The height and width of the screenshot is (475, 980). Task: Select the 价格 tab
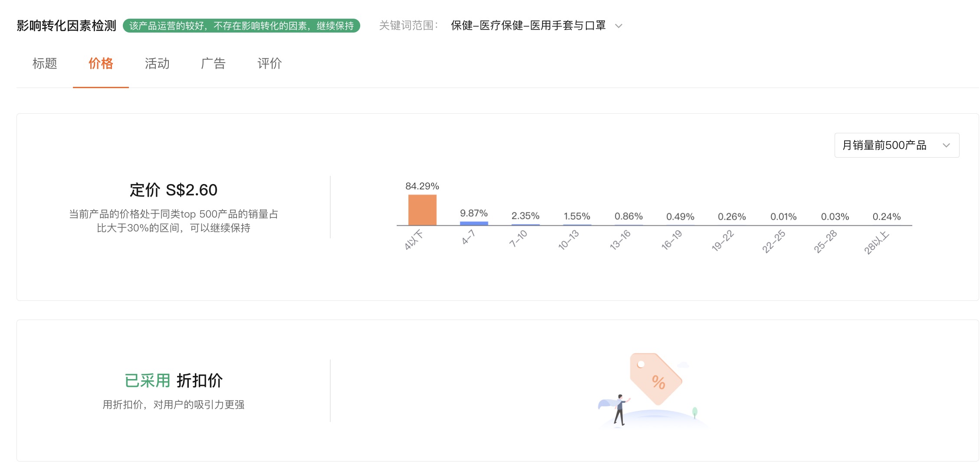point(101,63)
